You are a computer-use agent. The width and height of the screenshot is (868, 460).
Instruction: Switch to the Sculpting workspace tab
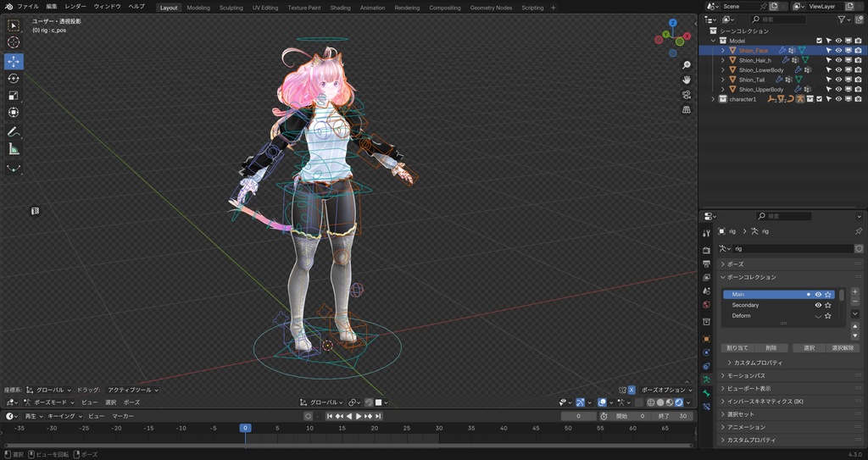(231, 8)
